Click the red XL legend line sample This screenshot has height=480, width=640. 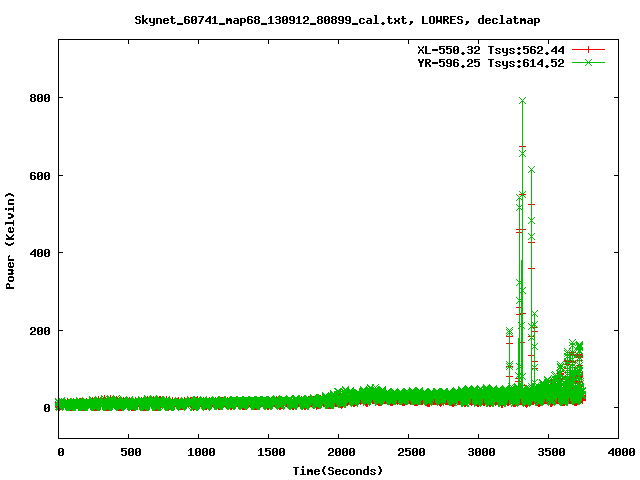point(588,50)
